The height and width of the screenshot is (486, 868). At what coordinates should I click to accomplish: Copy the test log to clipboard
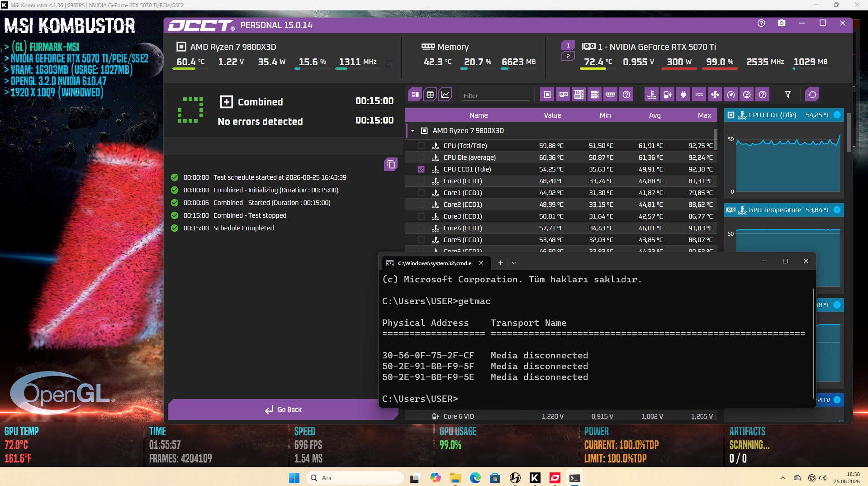click(x=391, y=164)
